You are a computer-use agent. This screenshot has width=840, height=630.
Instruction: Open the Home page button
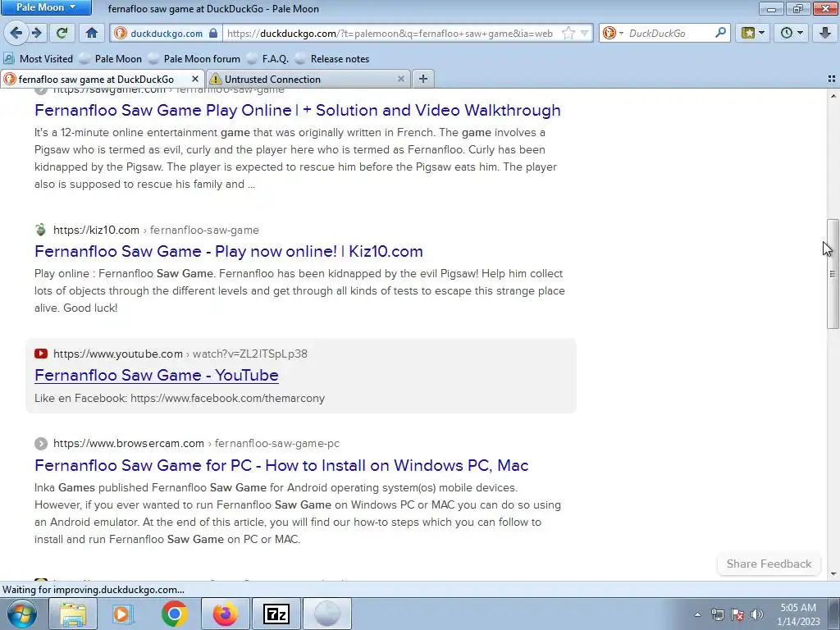tap(92, 33)
